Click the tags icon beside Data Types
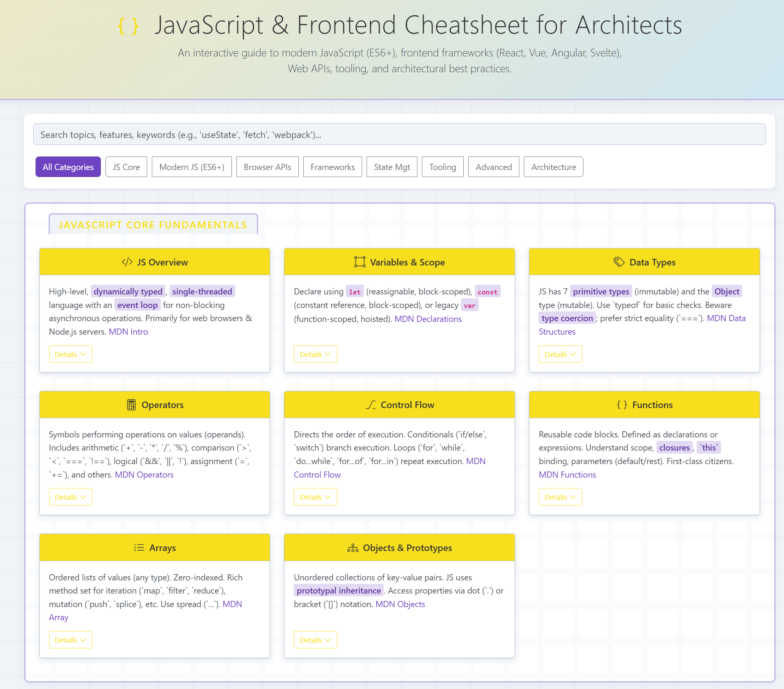Viewport: 784px width, 689px height. [619, 262]
